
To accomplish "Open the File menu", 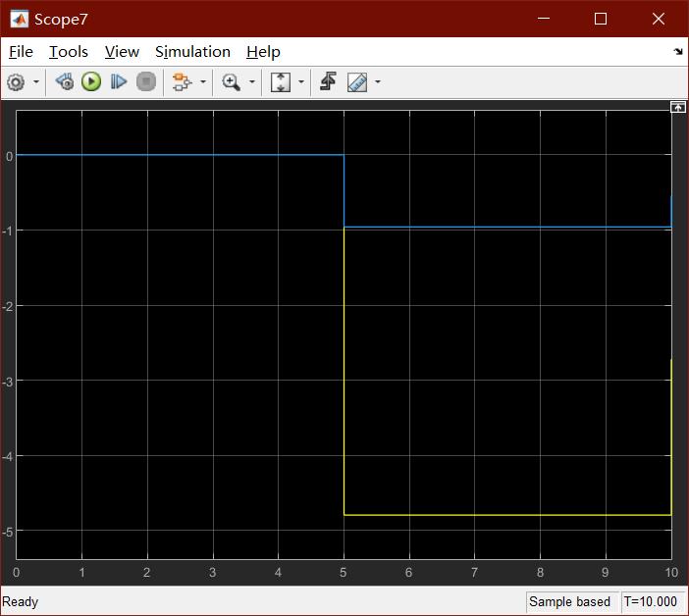I will 21,52.
